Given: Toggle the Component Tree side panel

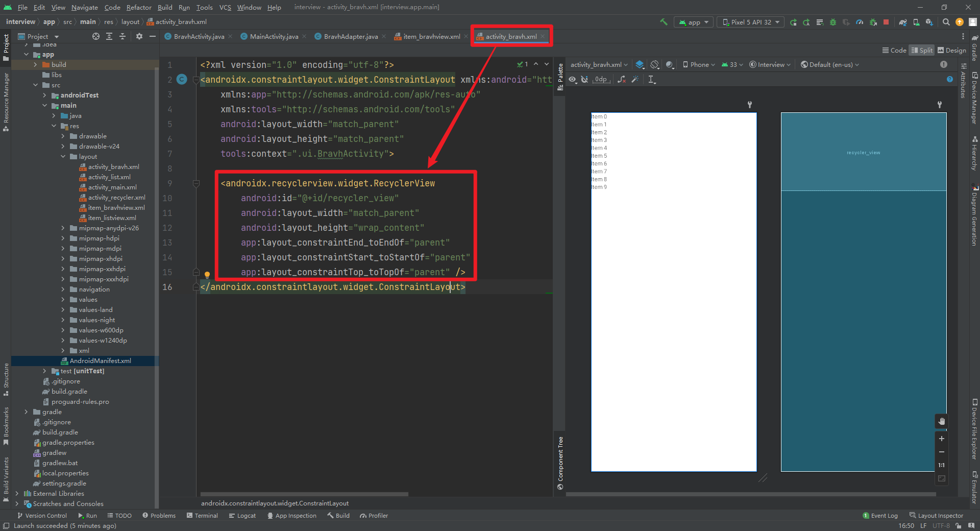Looking at the screenshot, I should tap(560, 463).
